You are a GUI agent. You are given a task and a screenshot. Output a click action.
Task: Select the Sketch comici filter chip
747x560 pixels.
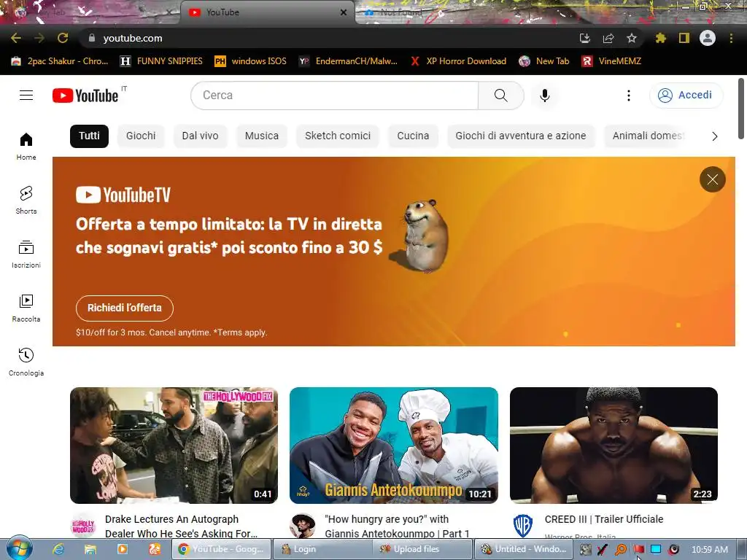pyautogui.click(x=338, y=136)
